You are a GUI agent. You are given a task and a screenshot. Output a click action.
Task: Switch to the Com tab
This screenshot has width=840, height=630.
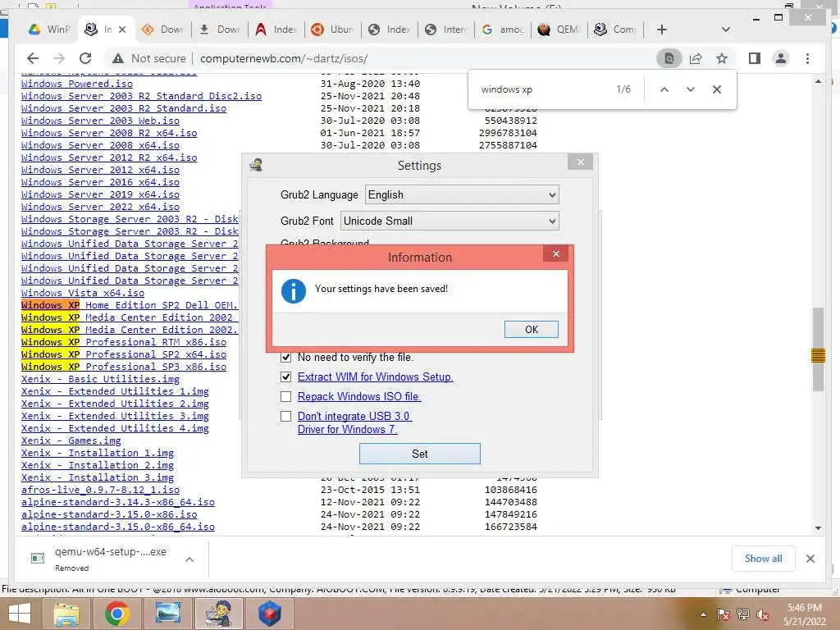pyautogui.click(x=615, y=30)
